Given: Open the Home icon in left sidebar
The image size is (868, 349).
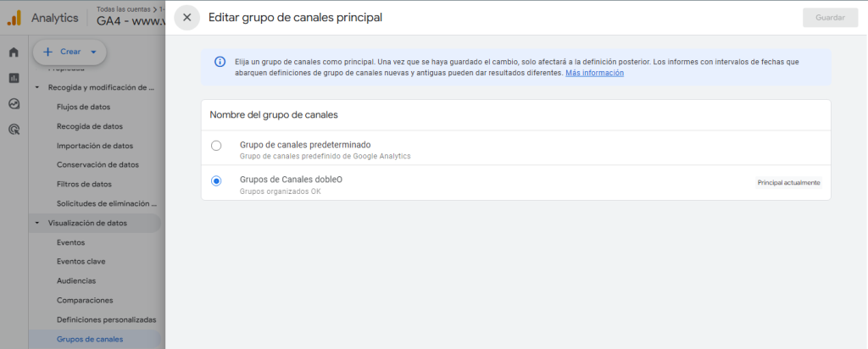Looking at the screenshot, I should (x=14, y=53).
